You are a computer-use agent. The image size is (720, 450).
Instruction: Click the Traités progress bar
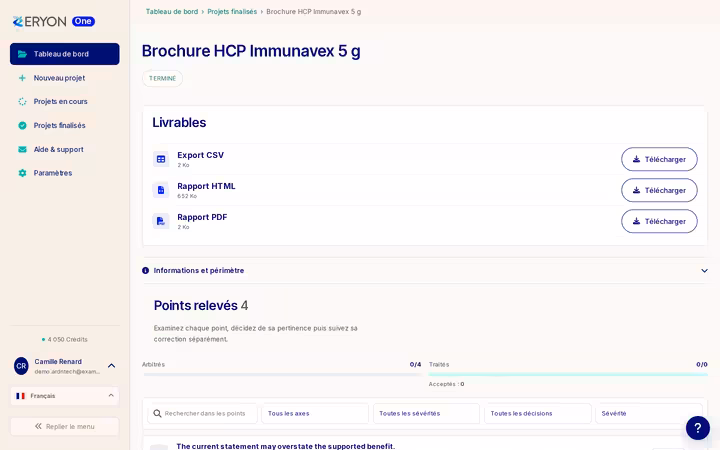(568, 375)
